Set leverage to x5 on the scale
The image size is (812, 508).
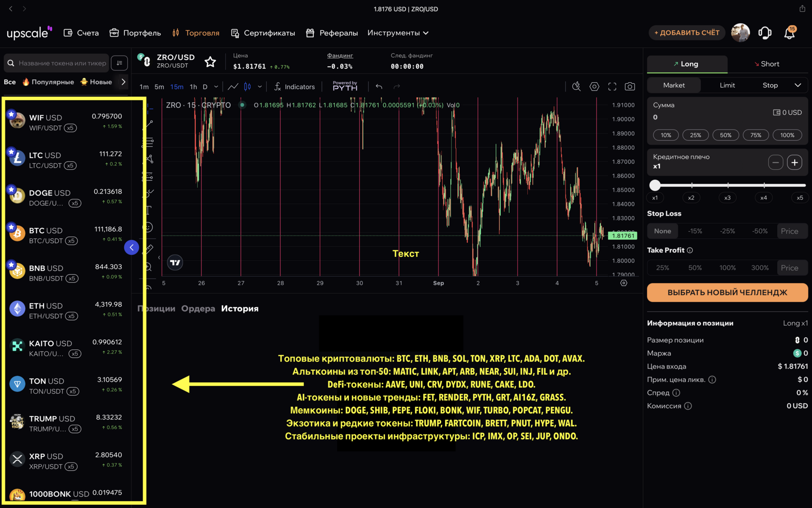[800, 197]
